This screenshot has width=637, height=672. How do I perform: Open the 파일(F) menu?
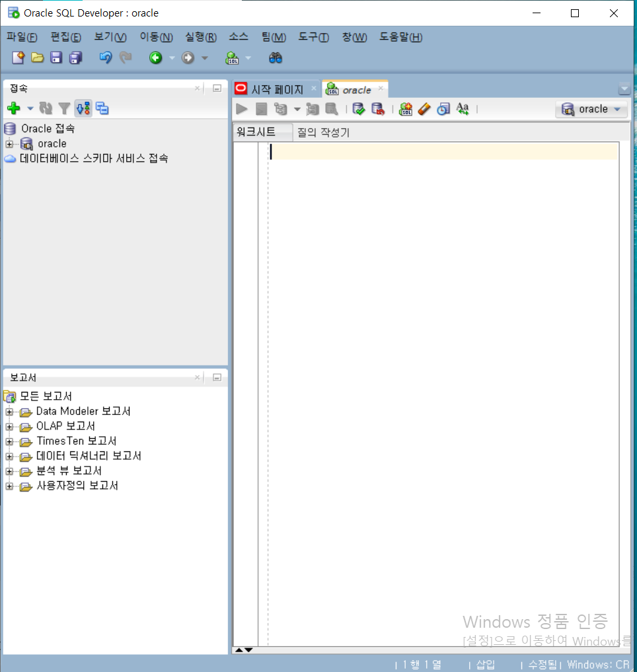[x=21, y=37]
